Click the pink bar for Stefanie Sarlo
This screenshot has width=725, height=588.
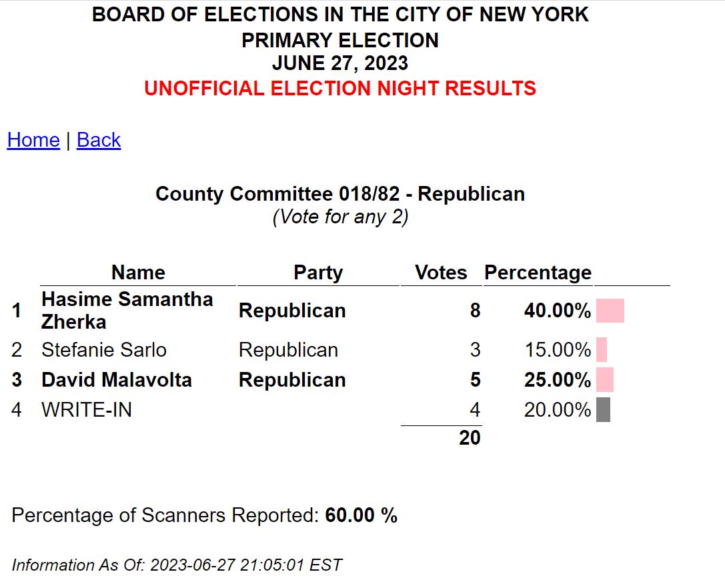click(602, 350)
